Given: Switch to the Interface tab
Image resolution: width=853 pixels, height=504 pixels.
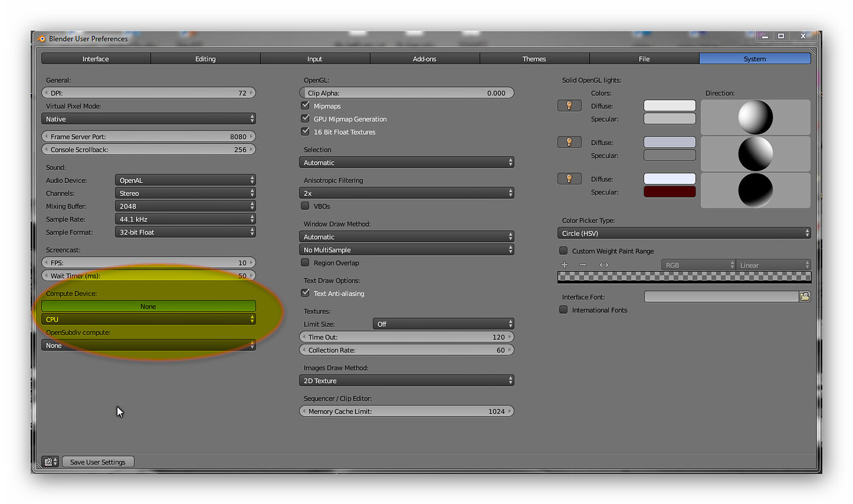Looking at the screenshot, I should pyautogui.click(x=96, y=59).
